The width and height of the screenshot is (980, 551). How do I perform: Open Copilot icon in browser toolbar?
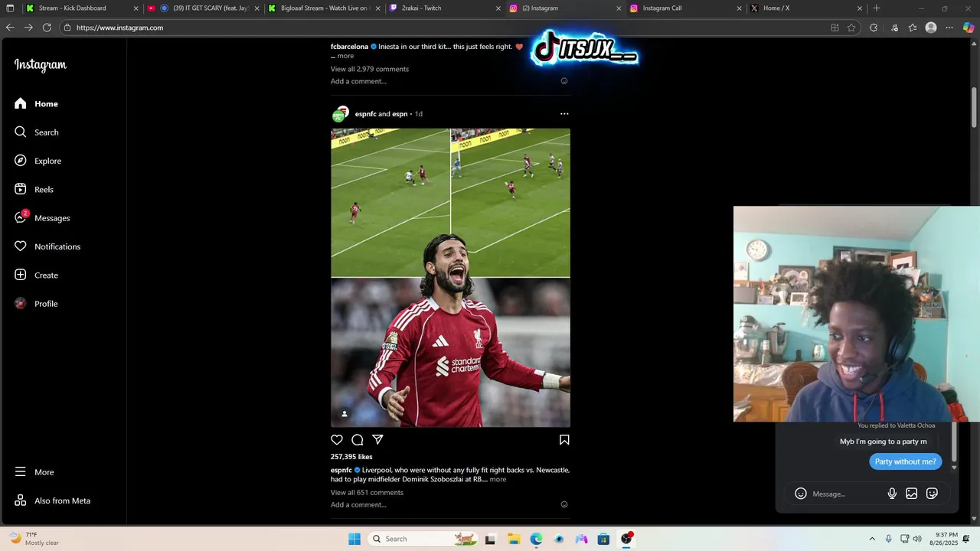[969, 28]
